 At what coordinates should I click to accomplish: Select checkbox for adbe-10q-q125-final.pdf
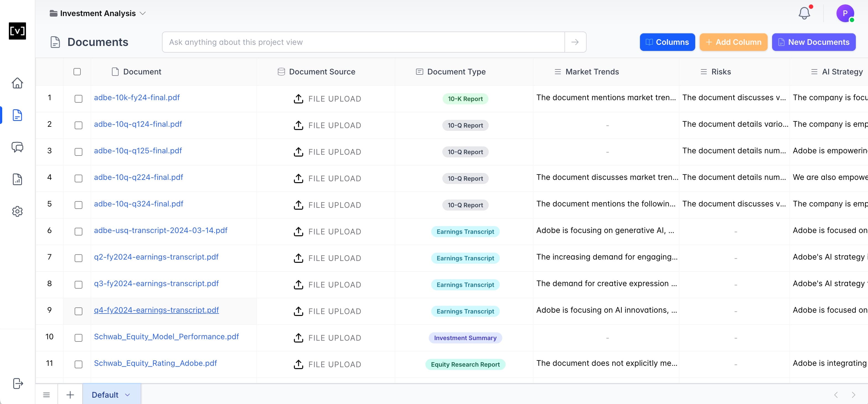coord(79,152)
